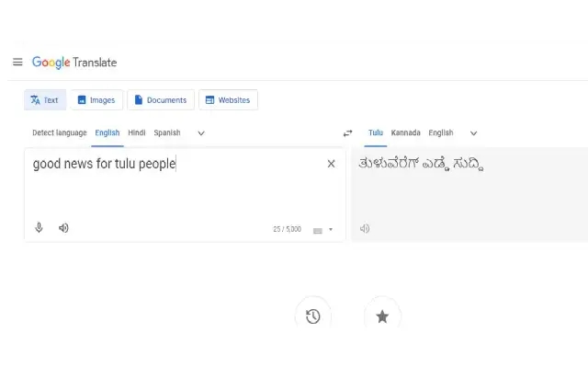Choose Kannada as target language
Image resolution: width=588 pixels, height=368 pixels.
405,132
